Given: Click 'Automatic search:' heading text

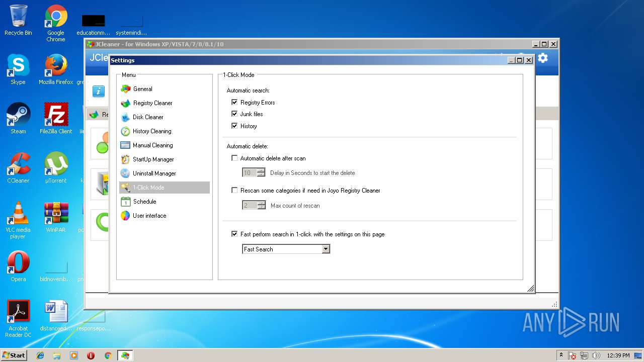Looking at the screenshot, I should (248, 90).
